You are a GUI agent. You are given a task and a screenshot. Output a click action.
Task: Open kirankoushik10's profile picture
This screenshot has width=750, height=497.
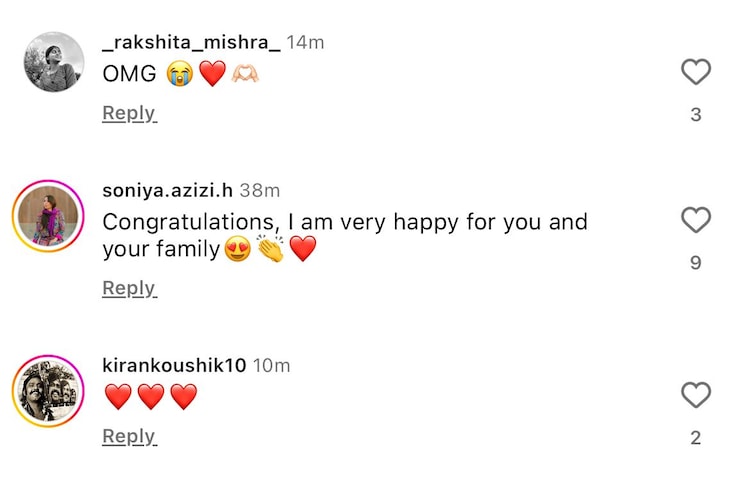[x=47, y=389]
